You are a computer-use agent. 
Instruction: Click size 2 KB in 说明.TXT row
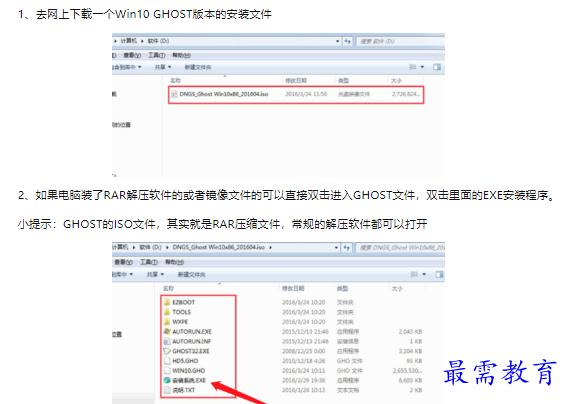click(x=415, y=390)
